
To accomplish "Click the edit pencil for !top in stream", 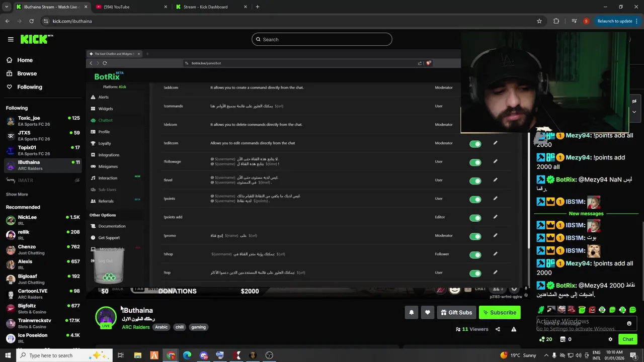I will [495, 273].
